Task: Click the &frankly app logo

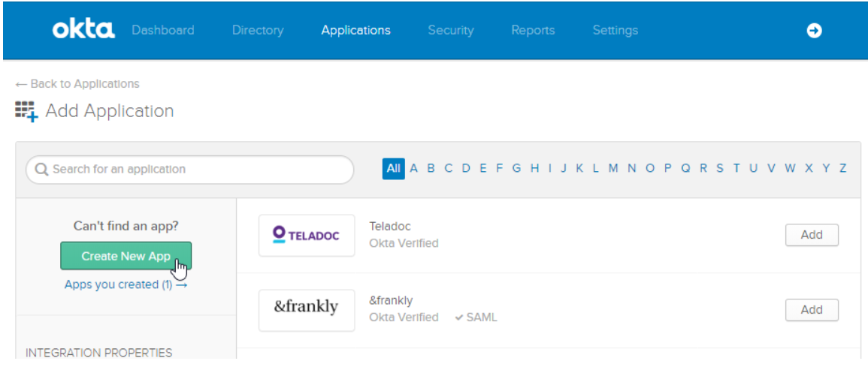Action: click(307, 309)
